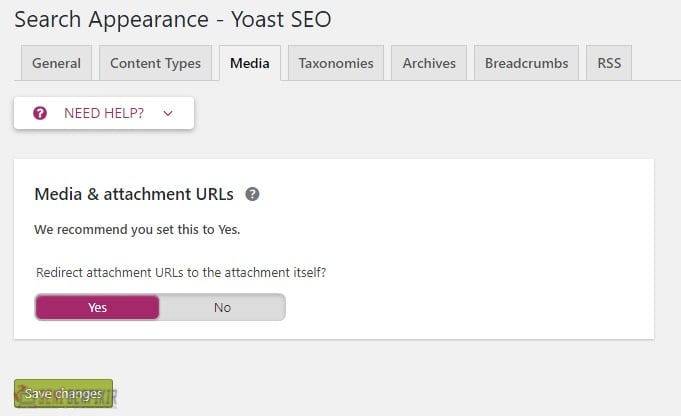Viewport: 681px width, 416px height.
Task: Open the Archives tab
Action: tap(429, 63)
